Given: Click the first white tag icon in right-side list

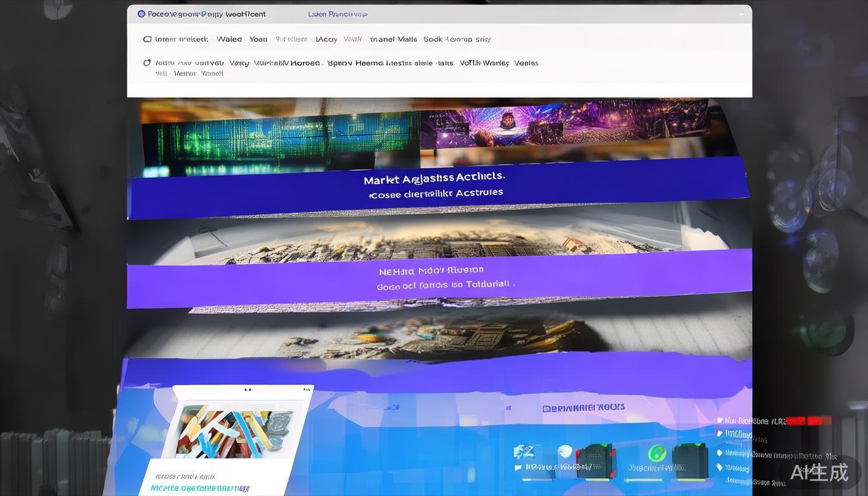Looking at the screenshot, I should pos(720,420).
